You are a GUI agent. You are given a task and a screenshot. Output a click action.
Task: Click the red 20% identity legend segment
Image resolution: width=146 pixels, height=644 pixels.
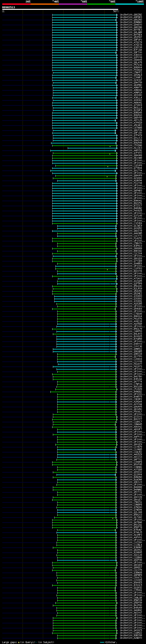[x=16, y=4]
